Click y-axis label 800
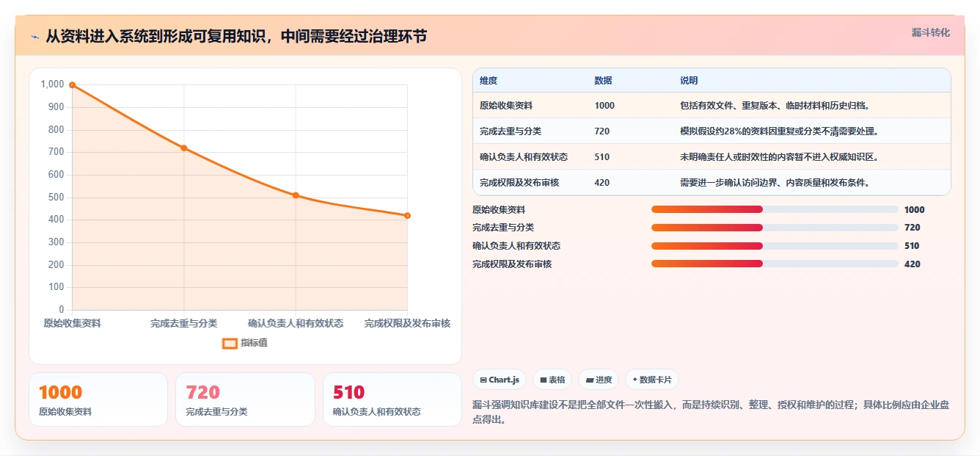The height and width of the screenshot is (456, 980). 56,130
